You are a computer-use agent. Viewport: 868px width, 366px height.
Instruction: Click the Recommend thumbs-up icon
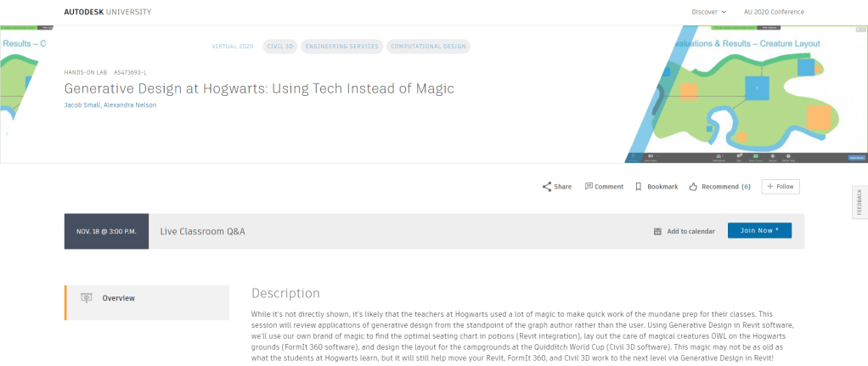693,187
